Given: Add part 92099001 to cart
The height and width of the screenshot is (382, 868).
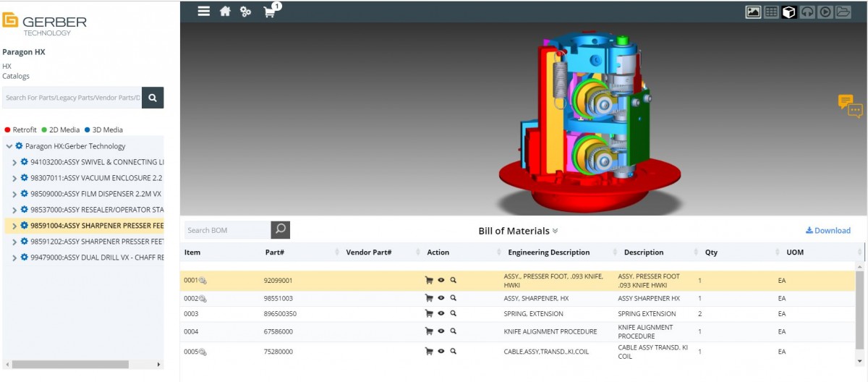Looking at the screenshot, I should coord(429,280).
